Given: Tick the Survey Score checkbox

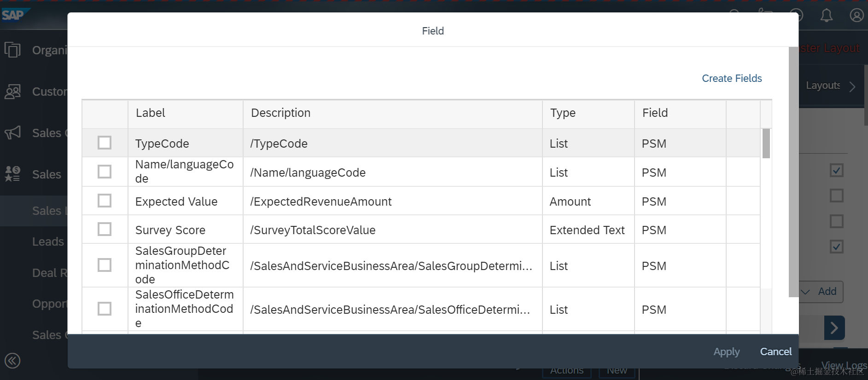Looking at the screenshot, I should coord(105,230).
